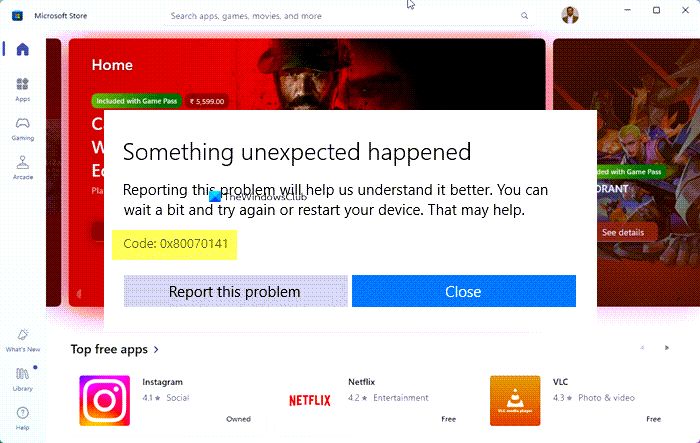
Task: Open the VLC app listing
Action: (x=515, y=399)
